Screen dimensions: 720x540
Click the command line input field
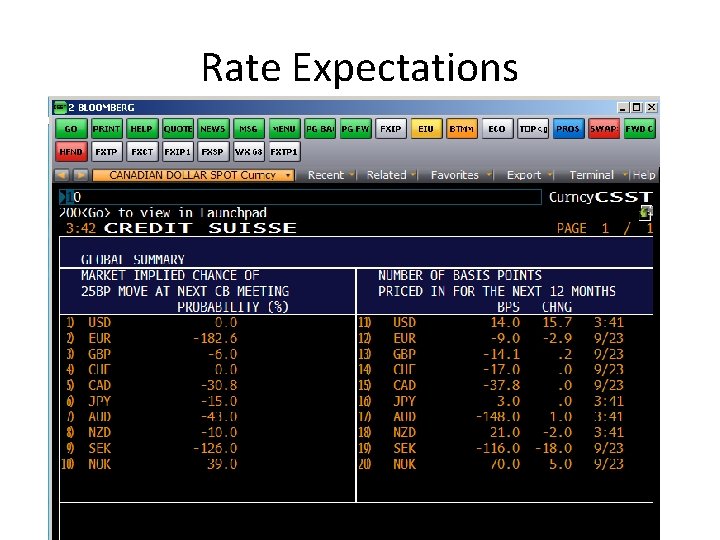click(300, 197)
